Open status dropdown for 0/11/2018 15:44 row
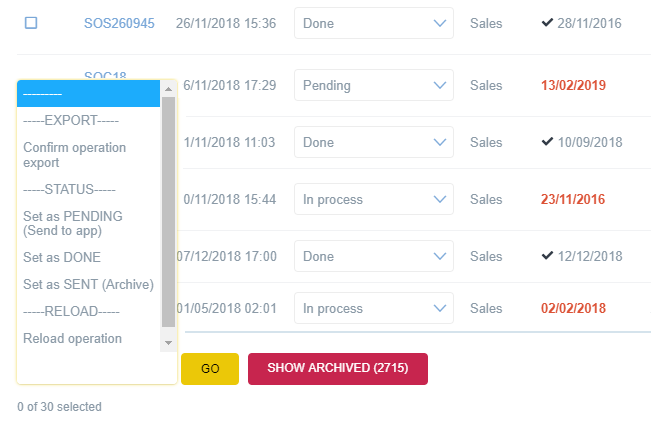 [x=373, y=199]
